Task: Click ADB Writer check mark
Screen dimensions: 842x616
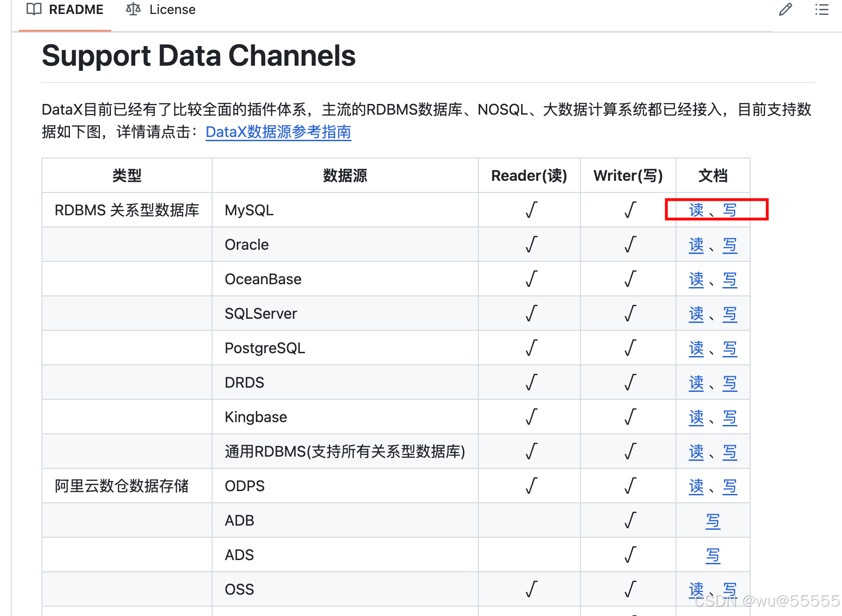Action: [630, 520]
